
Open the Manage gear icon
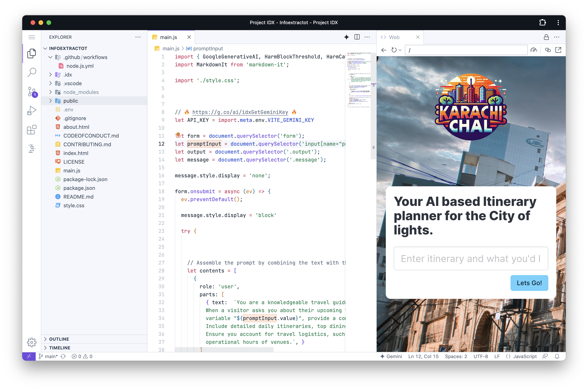(32, 342)
